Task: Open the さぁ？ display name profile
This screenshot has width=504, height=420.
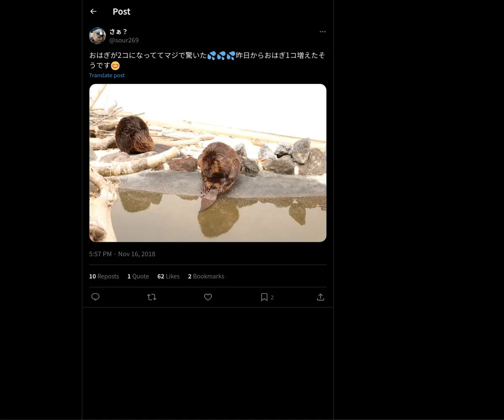Action: point(118,31)
